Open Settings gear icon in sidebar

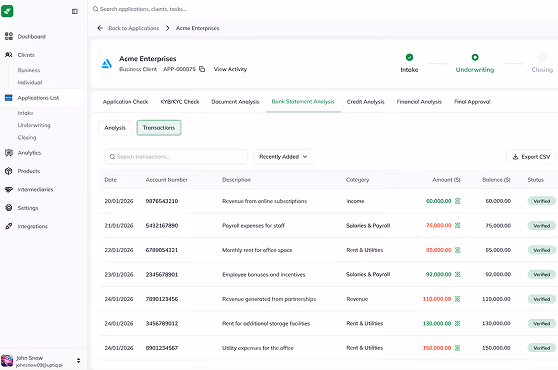click(9, 208)
